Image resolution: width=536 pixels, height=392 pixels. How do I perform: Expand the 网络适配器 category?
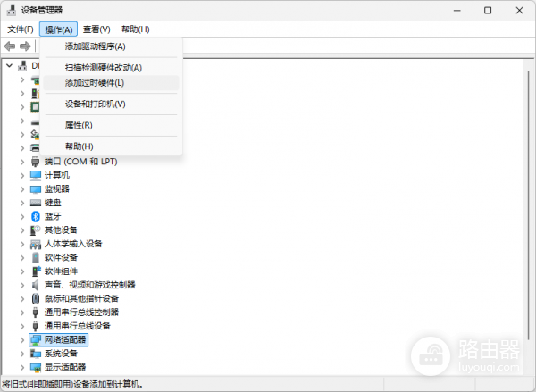[x=22, y=339]
